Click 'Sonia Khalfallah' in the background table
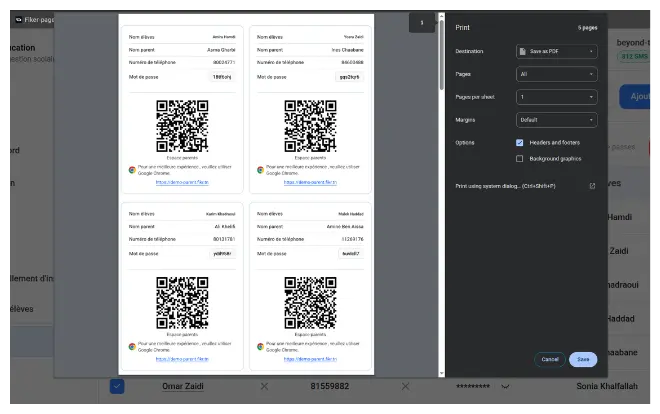Viewport: 660px width, 414px height. pyautogui.click(x=607, y=386)
